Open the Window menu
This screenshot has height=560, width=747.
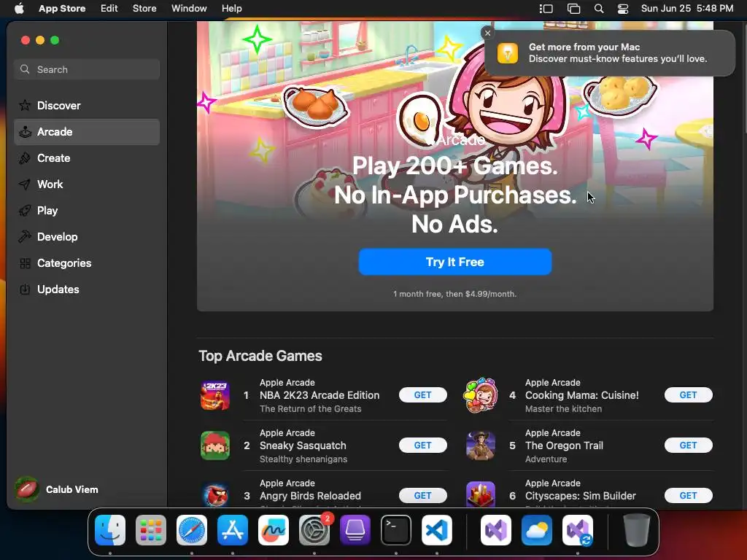point(189,9)
